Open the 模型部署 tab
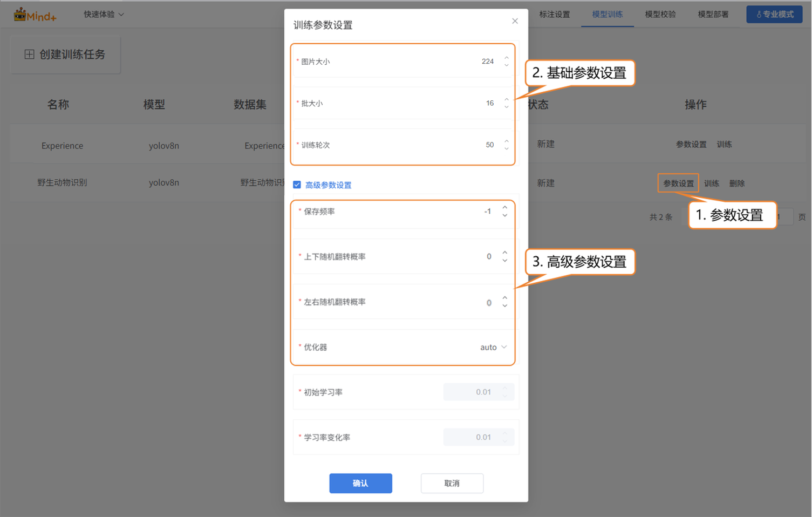This screenshot has height=517, width=812. [x=713, y=15]
